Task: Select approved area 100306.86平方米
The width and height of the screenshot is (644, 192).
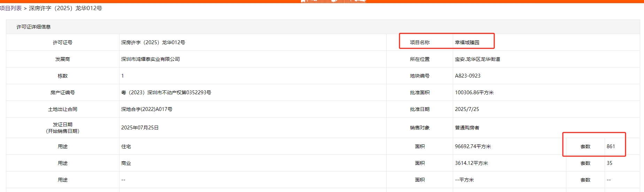Action: pyautogui.click(x=474, y=93)
